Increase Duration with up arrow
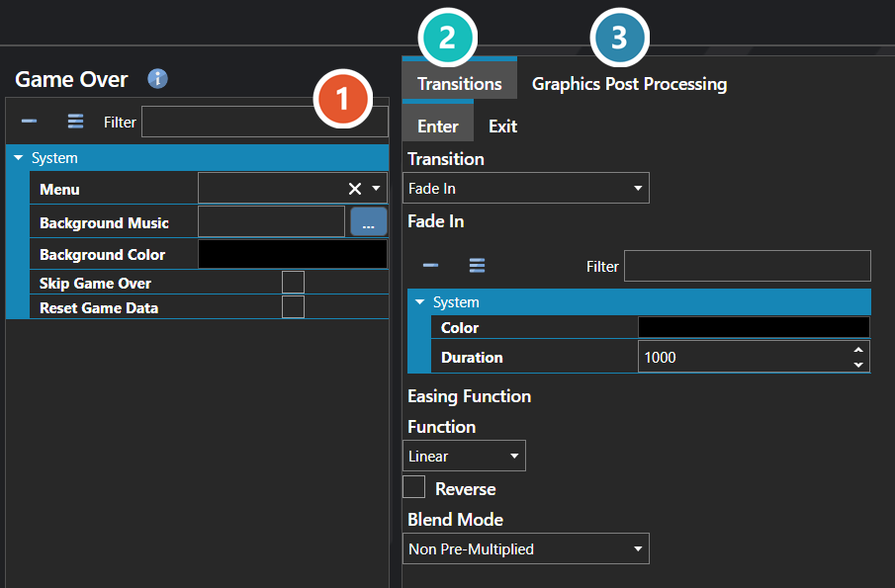 click(857, 350)
